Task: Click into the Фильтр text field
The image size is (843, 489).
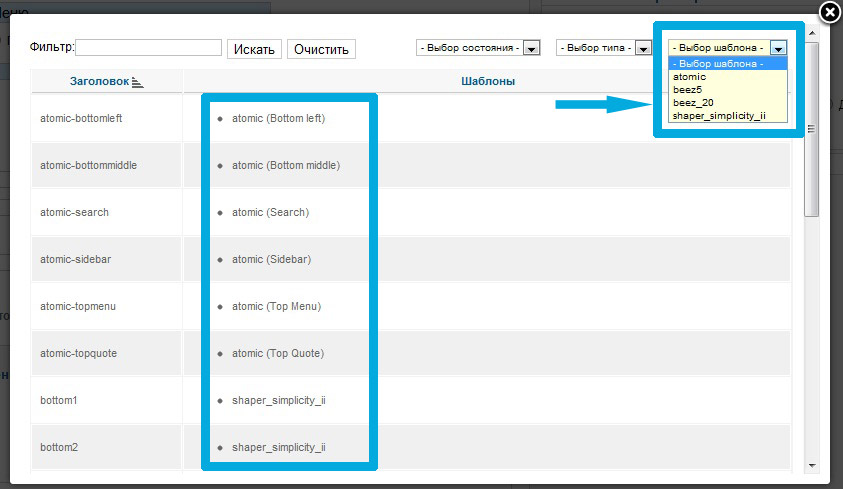Action: [x=149, y=47]
